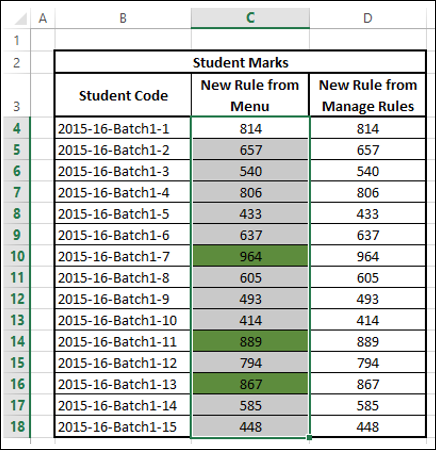Image resolution: width=436 pixels, height=450 pixels.
Task: Click value 657 in column D
Action: click(x=368, y=150)
